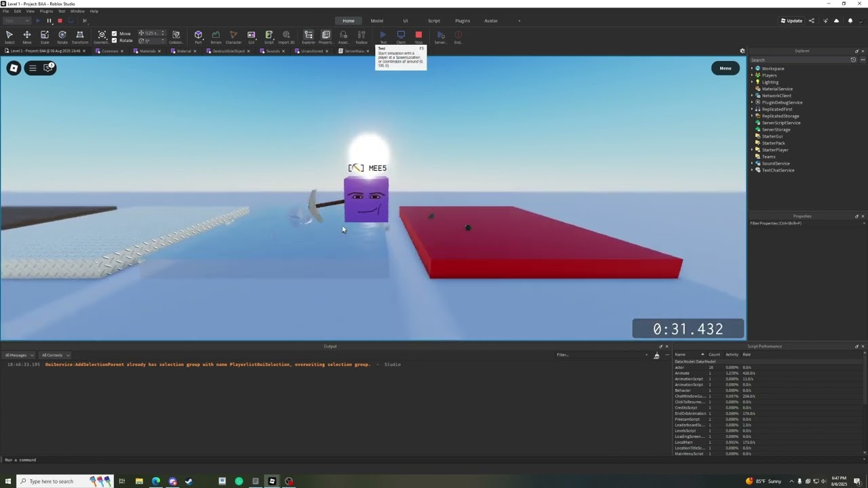The height and width of the screenshot is (488, 868).
Task: Toggle the Rotate snapping checkbox
Action: tap(114, 40)
